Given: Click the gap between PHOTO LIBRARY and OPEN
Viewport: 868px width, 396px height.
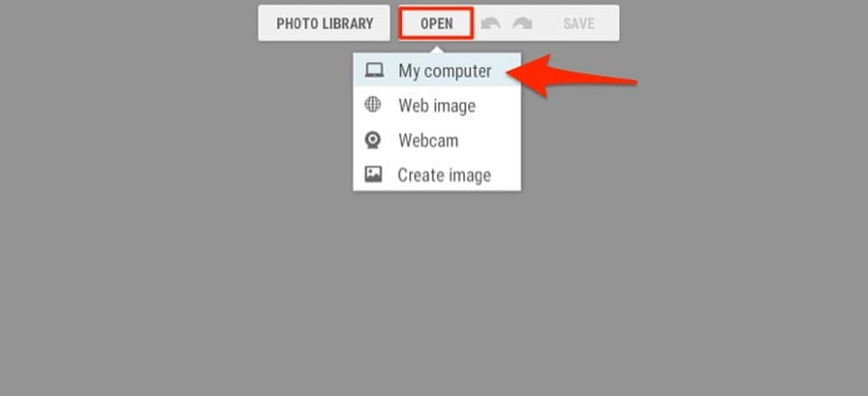Looking at the screenshot, I should (x=394, y=23).
